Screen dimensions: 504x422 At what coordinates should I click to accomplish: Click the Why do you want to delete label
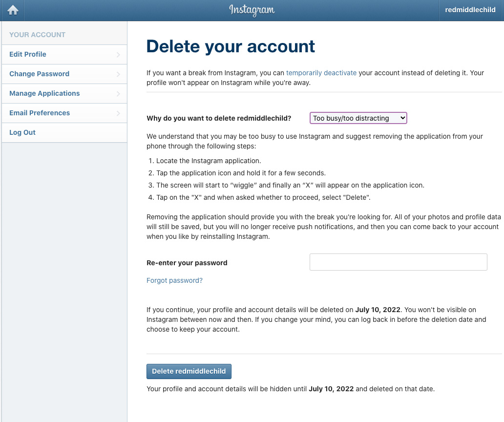(219, 118)
